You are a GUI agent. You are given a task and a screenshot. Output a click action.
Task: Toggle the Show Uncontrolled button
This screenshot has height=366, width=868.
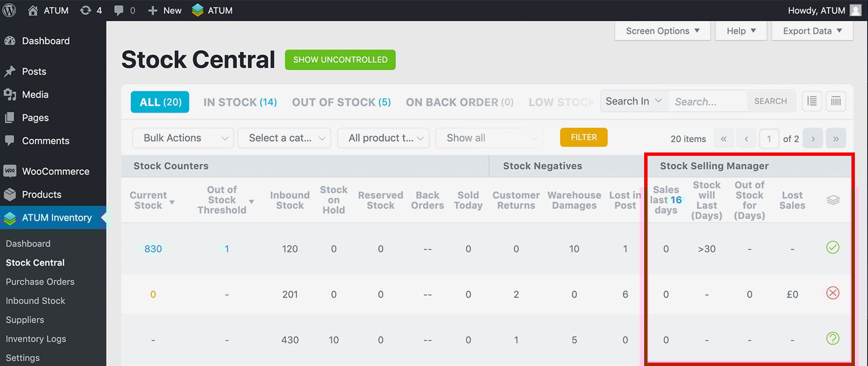pyautogui.click(x=340, y=59)
